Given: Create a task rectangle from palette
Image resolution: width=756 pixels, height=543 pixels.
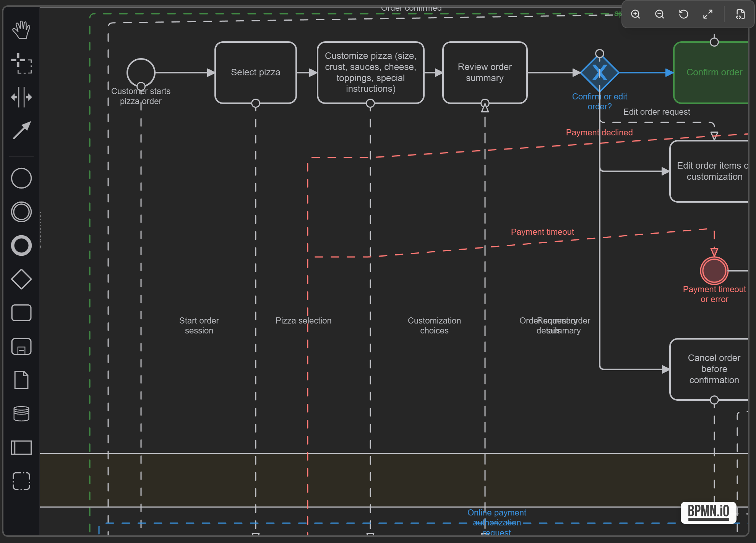Looking at the screenshot, I should (x=21, y=313).
